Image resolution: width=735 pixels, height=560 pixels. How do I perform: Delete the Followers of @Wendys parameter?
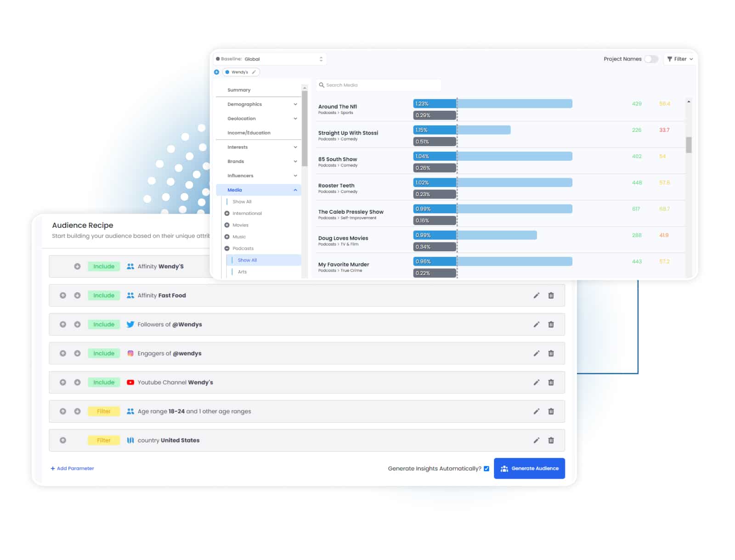point(551,324)
